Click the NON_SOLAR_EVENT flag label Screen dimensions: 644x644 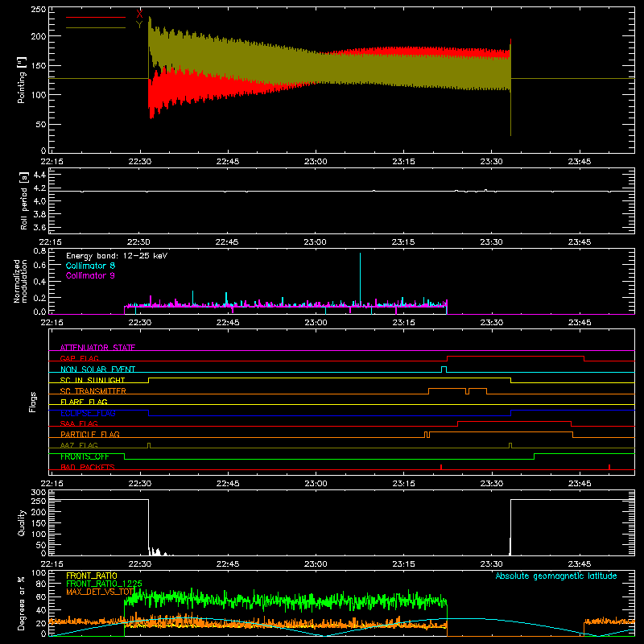pyautogui.click(x=97, y=369)
